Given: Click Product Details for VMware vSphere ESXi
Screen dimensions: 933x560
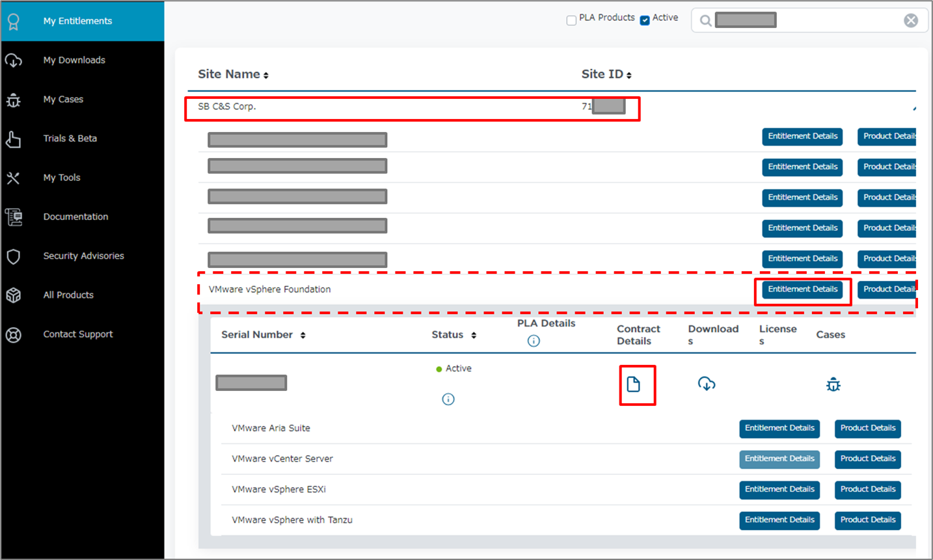Looking at the screenshot, I should [x=868, y=490].
